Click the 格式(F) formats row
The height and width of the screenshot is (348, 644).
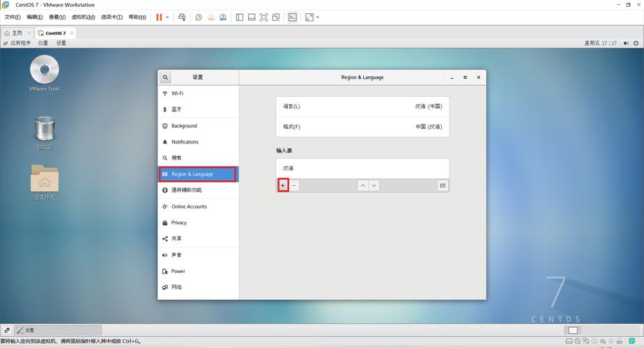coord(362,127)
